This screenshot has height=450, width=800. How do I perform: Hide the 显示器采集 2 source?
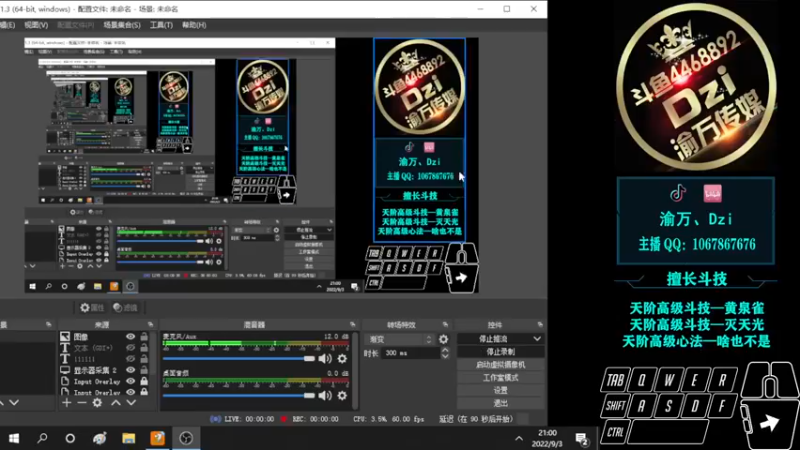coord(131,370)
